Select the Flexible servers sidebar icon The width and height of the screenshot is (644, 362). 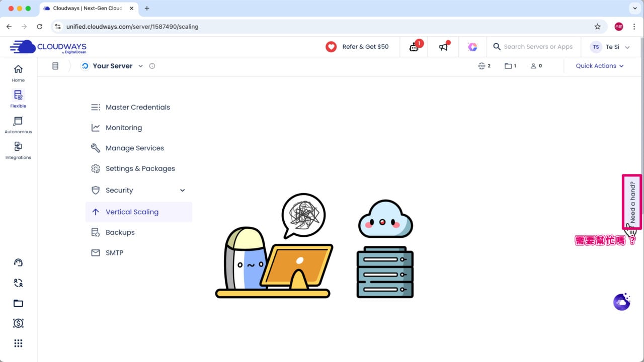[x=18, y=98]
